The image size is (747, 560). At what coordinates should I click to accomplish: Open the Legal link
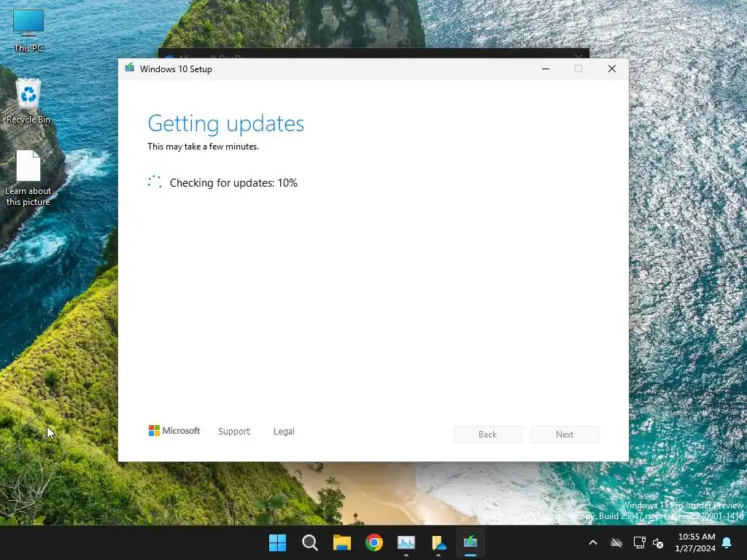coord(284,432)
